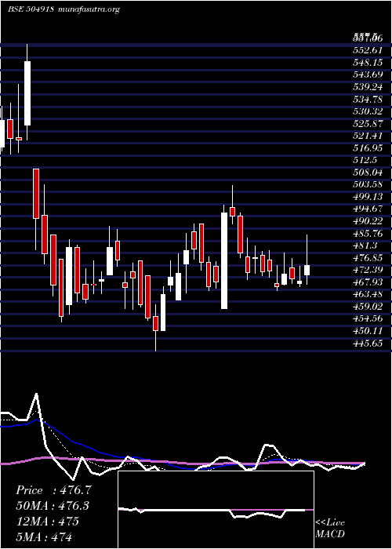392x549 pixels.
Task: Select the 525.87 price level label
Action: tap(367, 124)
